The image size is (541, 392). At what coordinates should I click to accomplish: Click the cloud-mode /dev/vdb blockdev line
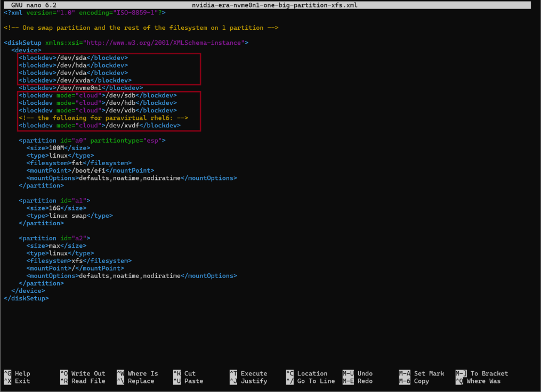98,111
